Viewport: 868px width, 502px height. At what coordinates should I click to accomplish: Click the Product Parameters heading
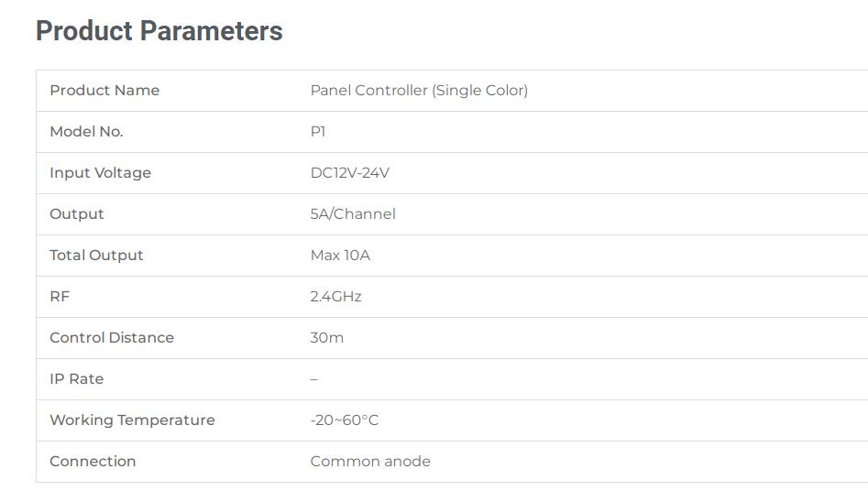pos(159,31)
